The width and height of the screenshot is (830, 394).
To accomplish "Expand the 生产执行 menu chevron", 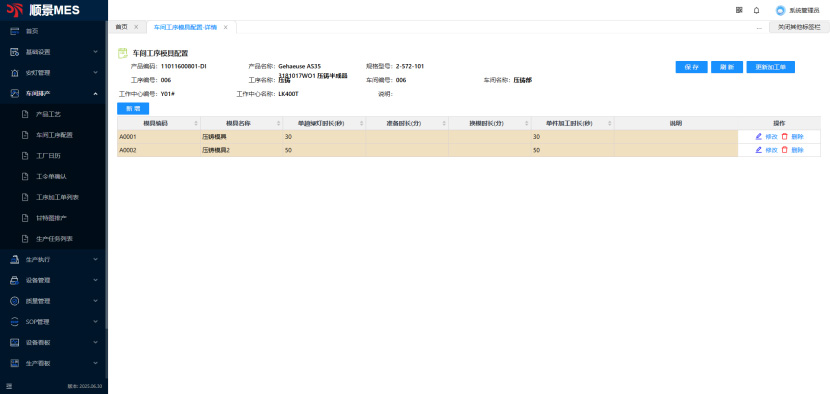I will [96, 259].
